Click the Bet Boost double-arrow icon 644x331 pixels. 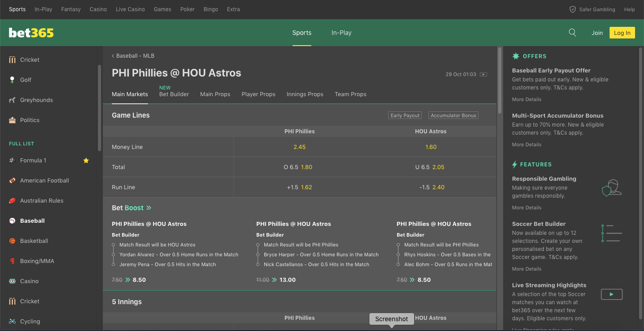click(x=149, y=208)
